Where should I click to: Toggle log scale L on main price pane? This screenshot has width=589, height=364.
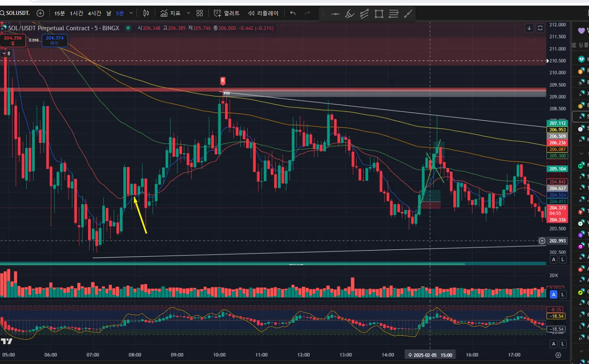tap(563, 259)
